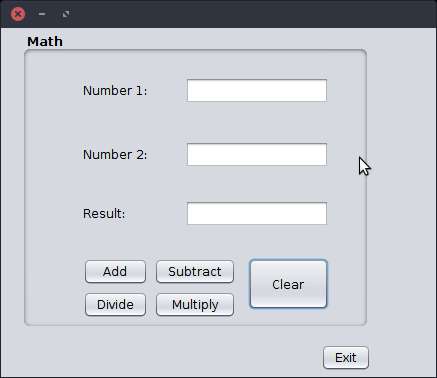The width and height of the screenshot is (437, 378).
Task: Click the bold Math panel heading
Action: [45, 42]
